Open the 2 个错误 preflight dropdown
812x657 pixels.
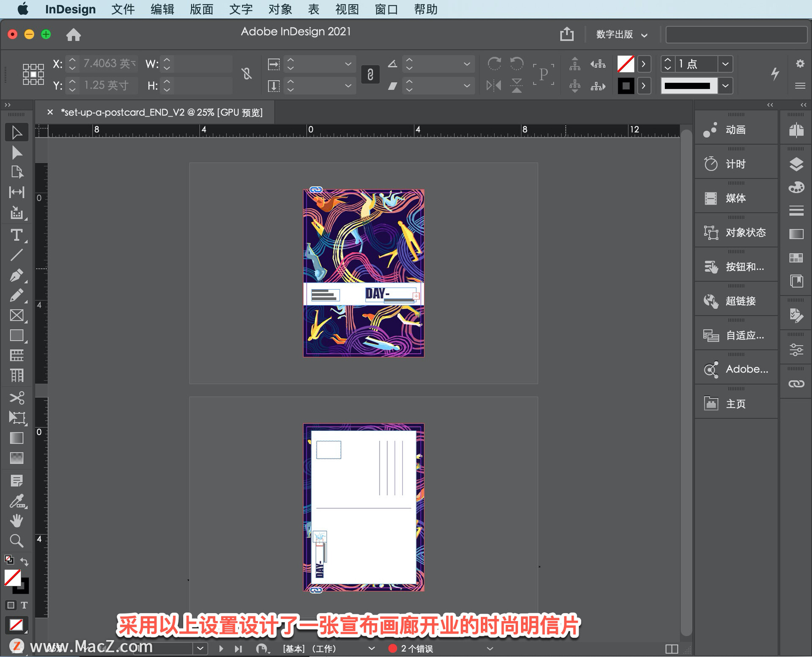tap(490, 649)
